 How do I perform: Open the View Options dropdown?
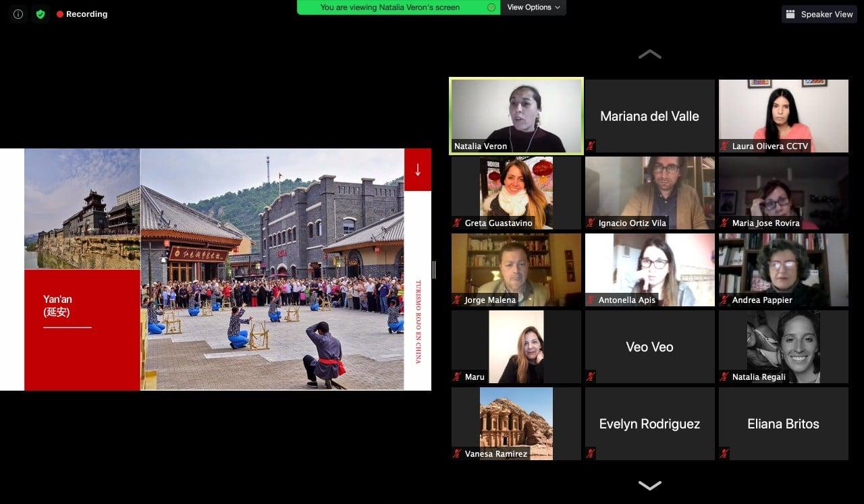click(x=533, y=7)
